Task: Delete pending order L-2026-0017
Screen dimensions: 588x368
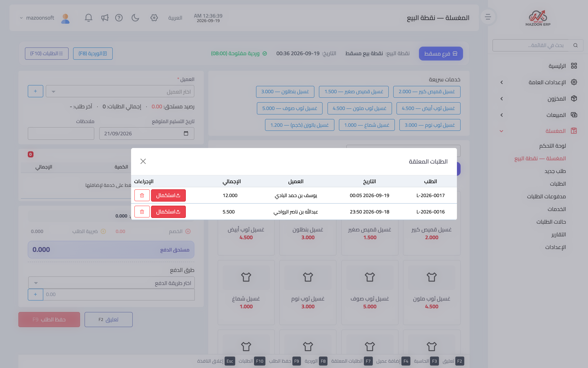Action: (x=142, y=195)
